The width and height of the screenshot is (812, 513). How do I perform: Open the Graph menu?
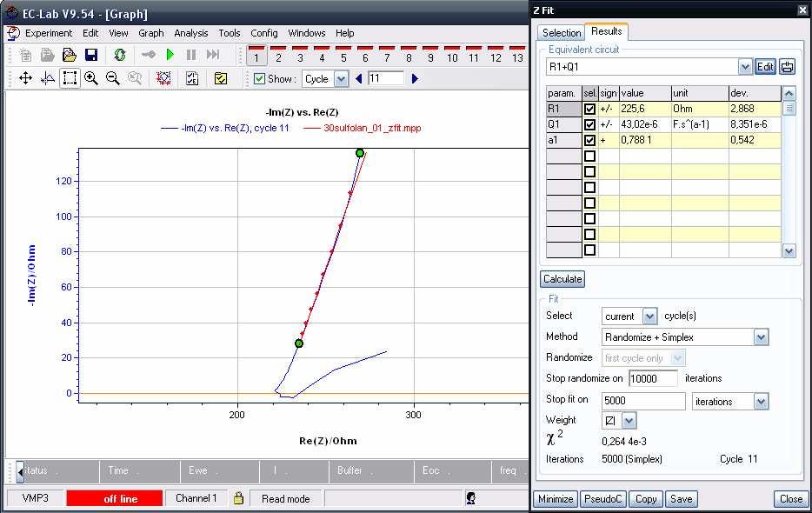point(151,33)
